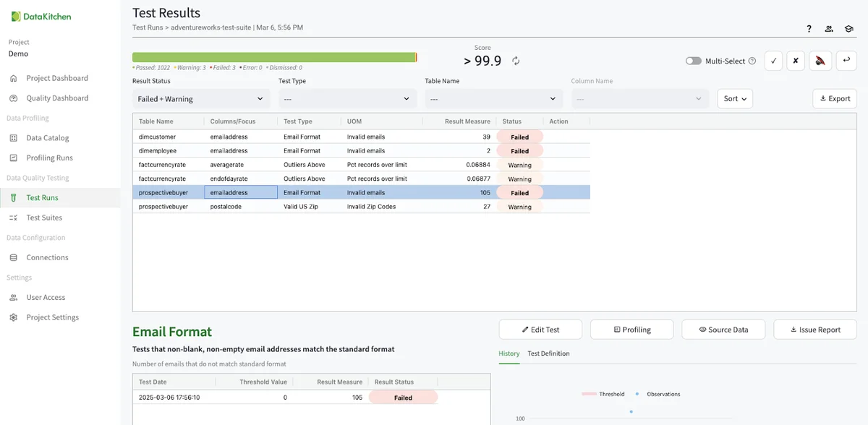
Task: Click the checkmark confirm result button
Action: (773, 61)
